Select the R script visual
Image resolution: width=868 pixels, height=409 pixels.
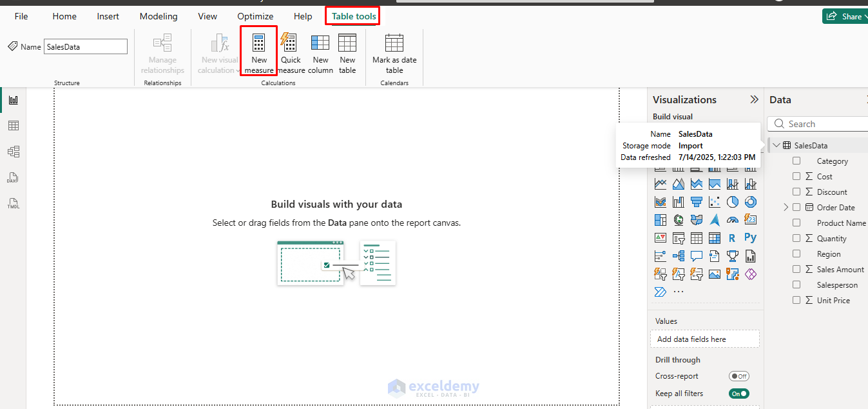pyautogui.click(x=732, y=237)
